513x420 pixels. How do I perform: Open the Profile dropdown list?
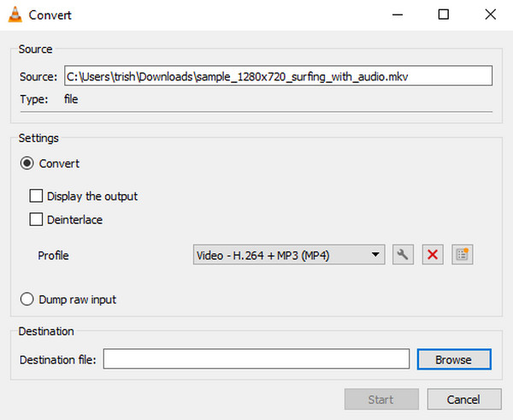289,254
